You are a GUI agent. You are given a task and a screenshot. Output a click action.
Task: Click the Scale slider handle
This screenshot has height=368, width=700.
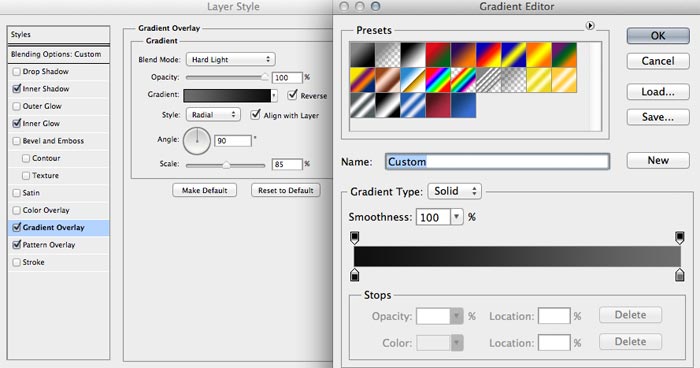(x=226, y=165)
